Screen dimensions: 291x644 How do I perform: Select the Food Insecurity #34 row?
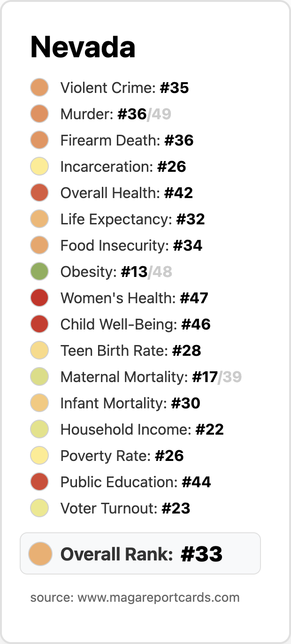pos(116,245)
